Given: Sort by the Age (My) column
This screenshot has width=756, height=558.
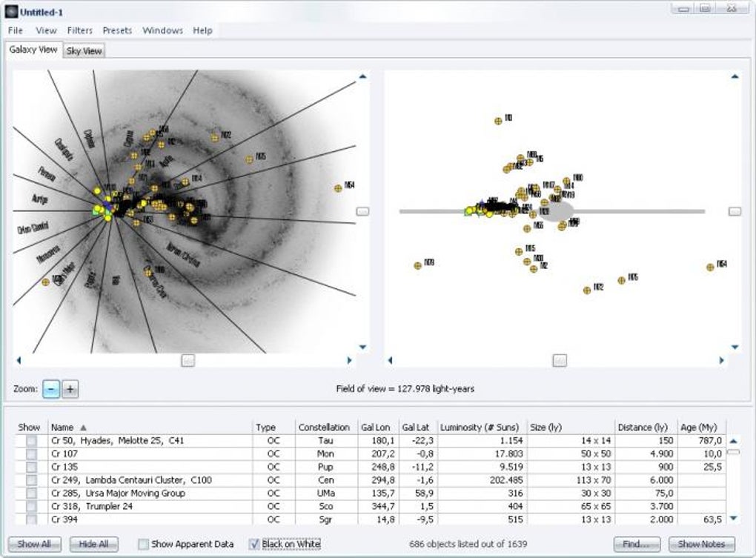Looking at the screenshot, I should [x=701, y=428].
